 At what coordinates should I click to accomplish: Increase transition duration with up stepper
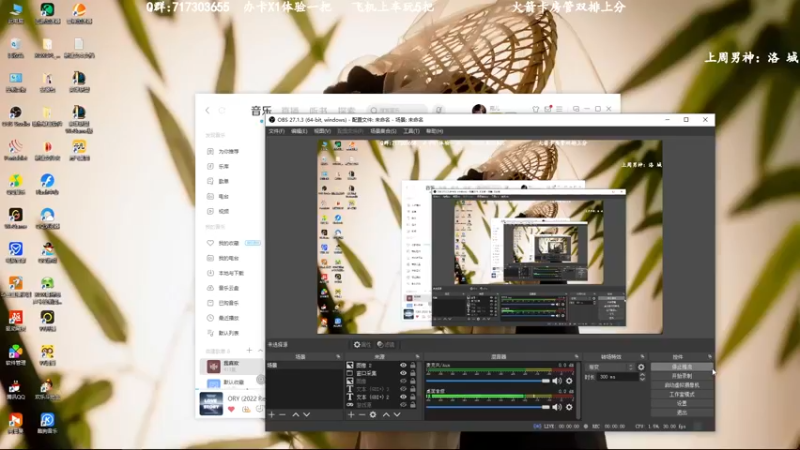pyautogui.click(x=642, y=375)
